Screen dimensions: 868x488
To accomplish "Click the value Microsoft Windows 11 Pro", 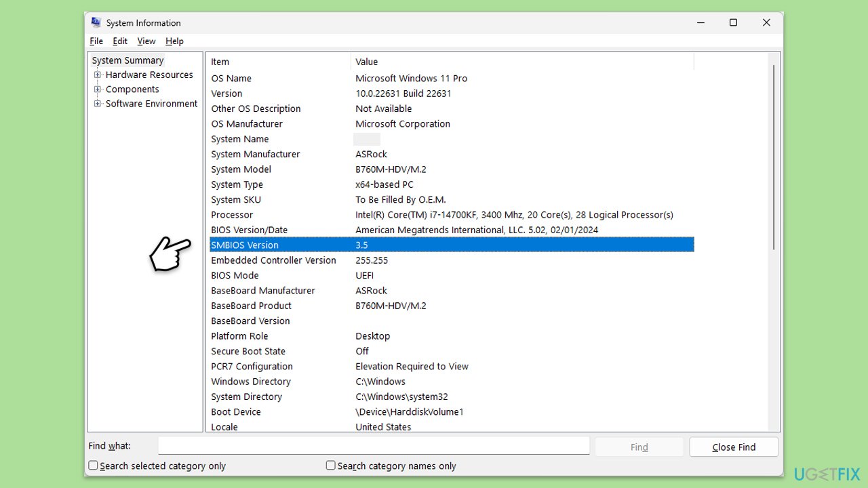I will tap(411, 79).
